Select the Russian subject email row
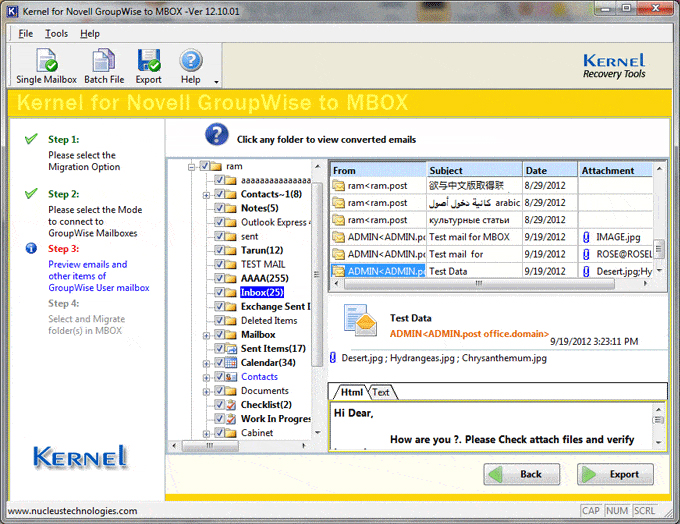This screenshot has width=680, height=524. tap(492, 220)
